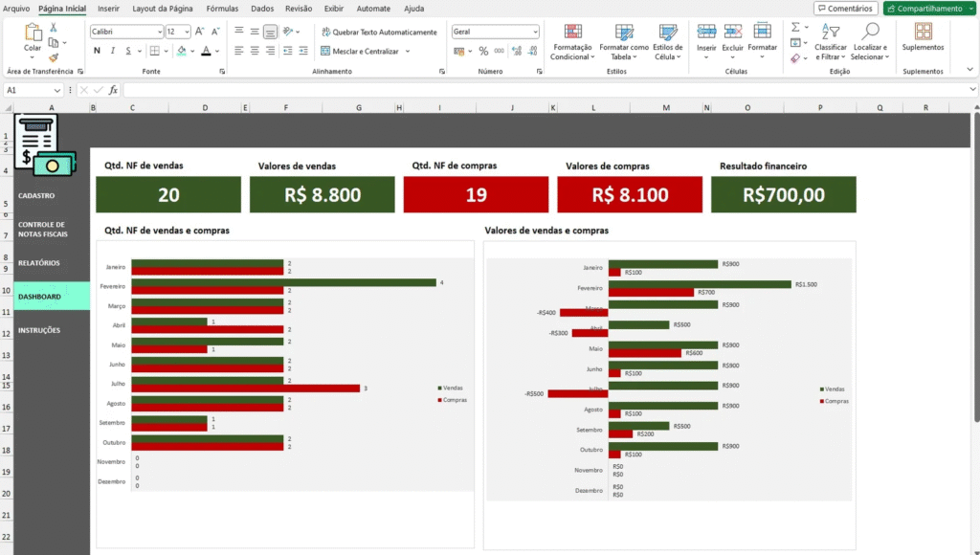Click the AutoSum sigma icon
The width and height of the screenshot is (980, 555).
[795, 28]
